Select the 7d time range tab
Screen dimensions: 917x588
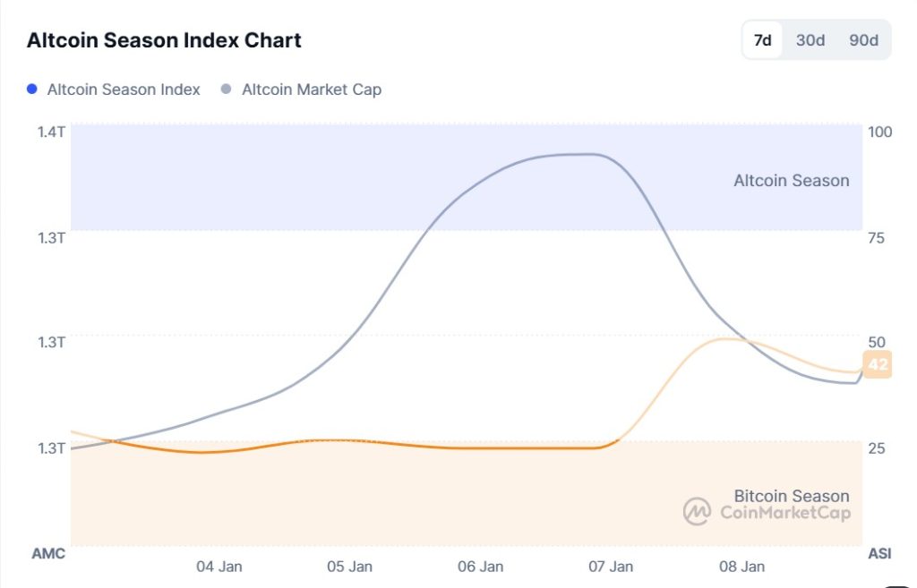(x=761, y=40)
